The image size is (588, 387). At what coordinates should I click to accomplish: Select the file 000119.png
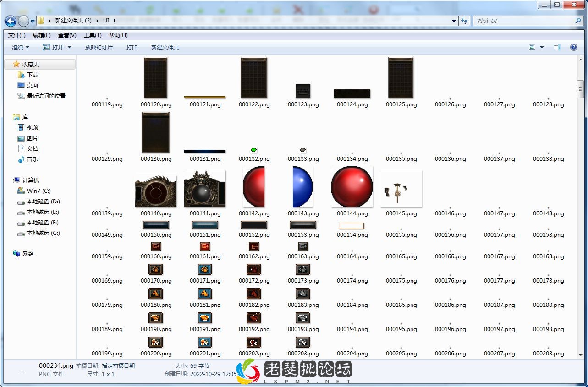coord(107,104)
